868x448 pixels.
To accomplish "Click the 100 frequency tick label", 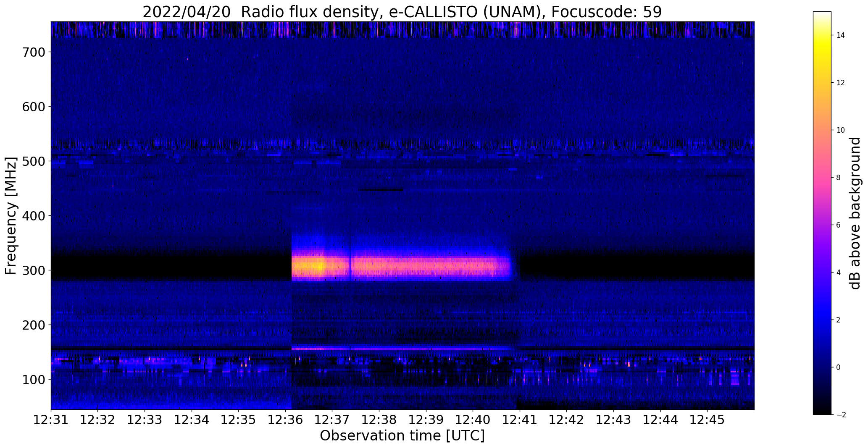I will 34,380.
